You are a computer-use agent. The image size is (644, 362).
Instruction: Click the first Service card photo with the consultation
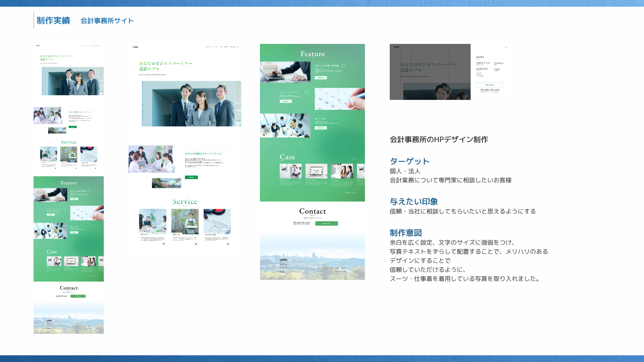(153, 221)
